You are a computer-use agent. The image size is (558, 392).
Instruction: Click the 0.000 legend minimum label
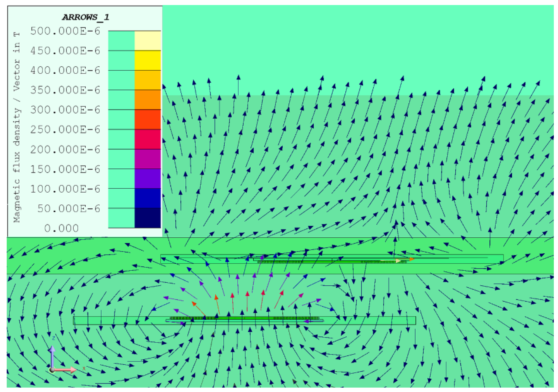61,228
